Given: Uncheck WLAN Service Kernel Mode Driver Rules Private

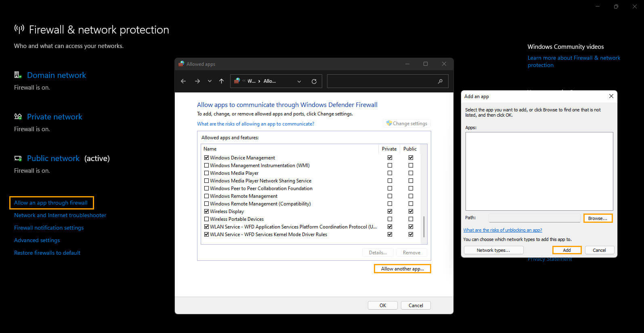Looking at the screenshot, I should (x=390, y=235).
